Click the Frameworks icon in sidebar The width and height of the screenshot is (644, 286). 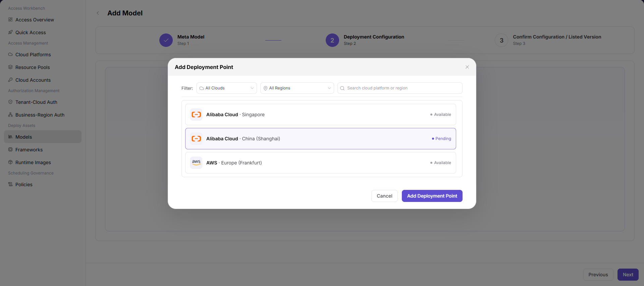(x=10, y=149)
